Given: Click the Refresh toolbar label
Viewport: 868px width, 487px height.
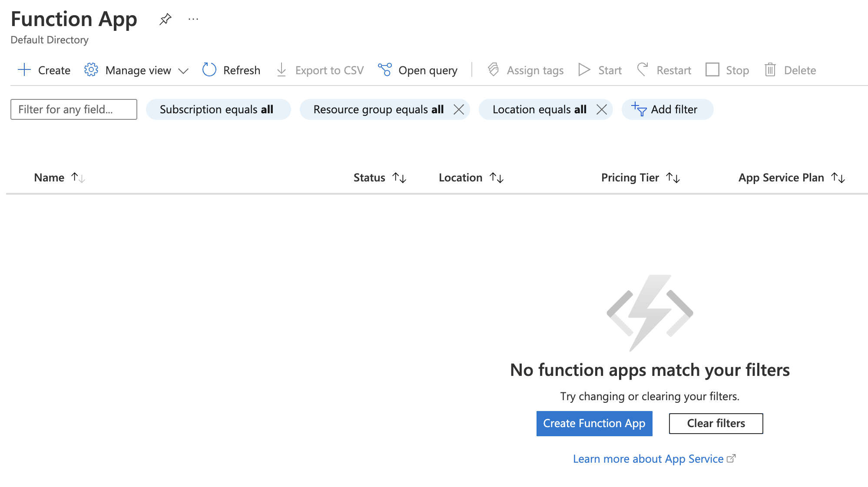Looking at the screenshot, I should pos(242,70).
